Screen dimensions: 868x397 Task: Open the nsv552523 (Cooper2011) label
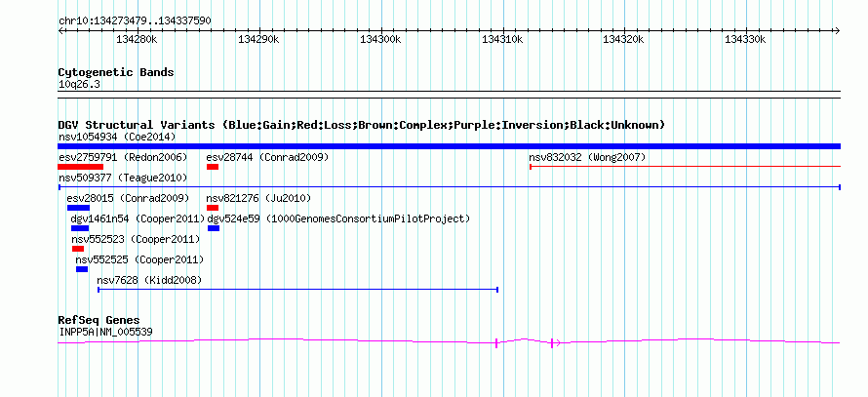coord(136,239)
